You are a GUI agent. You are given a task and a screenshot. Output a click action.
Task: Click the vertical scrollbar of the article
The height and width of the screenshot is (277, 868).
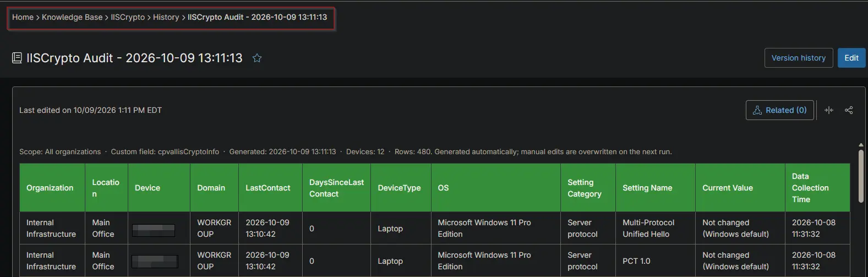pos(861,176)
